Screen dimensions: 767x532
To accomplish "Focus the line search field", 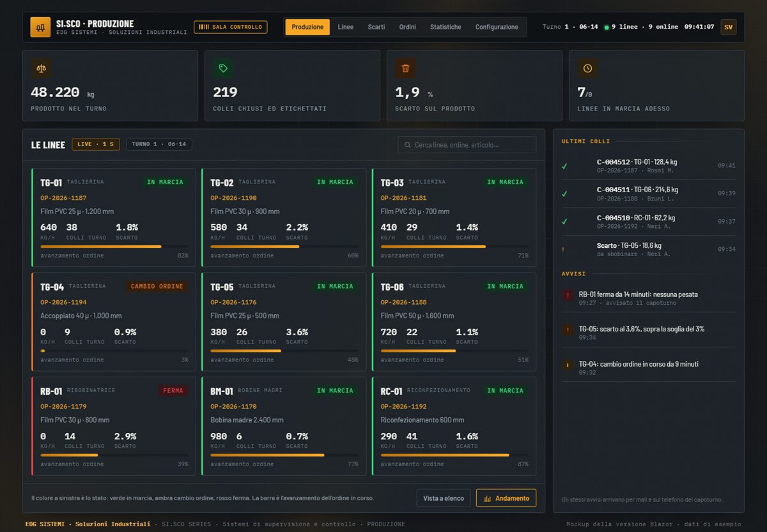I will [467, 145].
